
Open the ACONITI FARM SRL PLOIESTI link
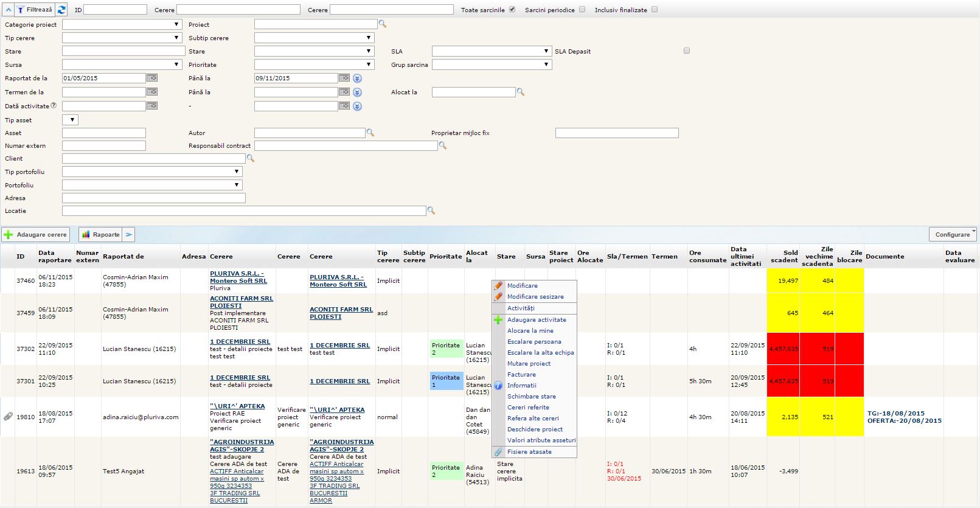[x=242, y=302]
